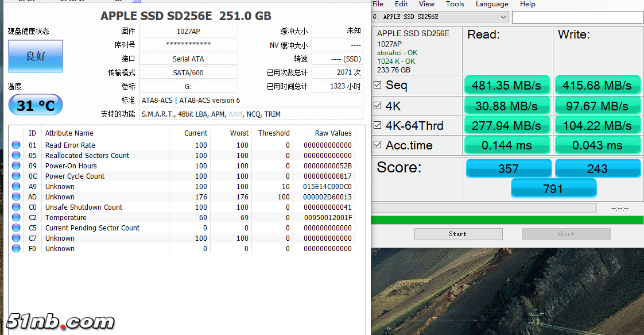The width and height of the screenshot is (644, 335).
Task: Uncheck the Seq benchmark checkbox
Action: click(378, 85)
